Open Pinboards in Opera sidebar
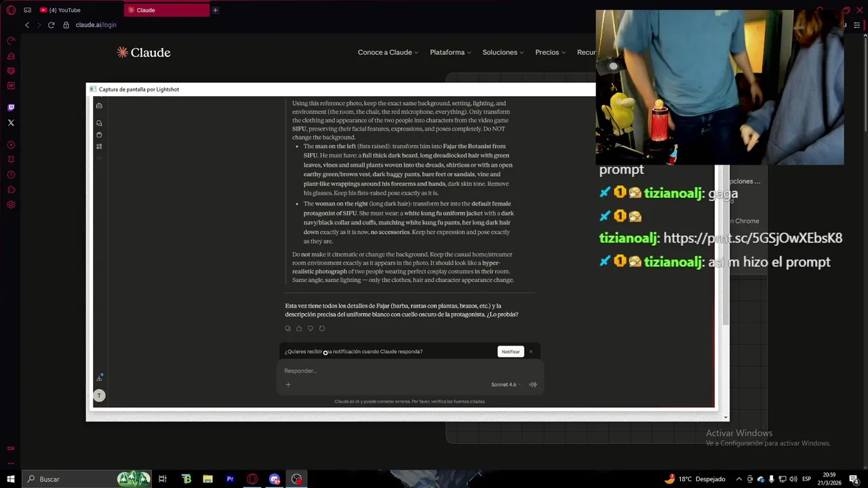This screenshot has height=488, width=868. [11, 160]
